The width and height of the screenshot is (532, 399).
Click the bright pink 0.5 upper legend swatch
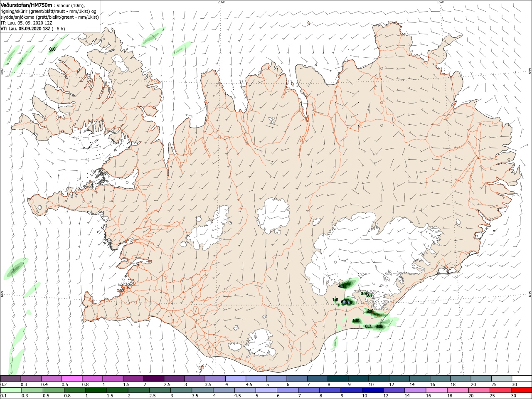pyautogui.click(x=72, y=378)
